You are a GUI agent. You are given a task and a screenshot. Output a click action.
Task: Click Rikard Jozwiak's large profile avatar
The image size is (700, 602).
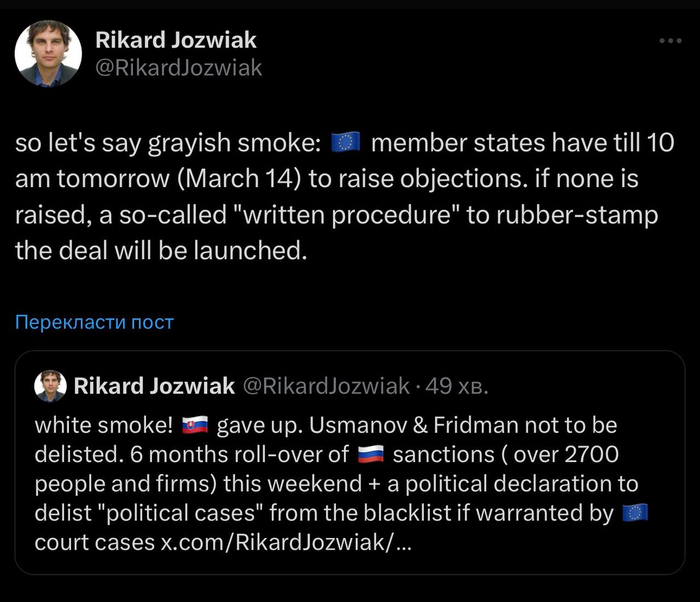pyautogui.click(x=48, y=54)
